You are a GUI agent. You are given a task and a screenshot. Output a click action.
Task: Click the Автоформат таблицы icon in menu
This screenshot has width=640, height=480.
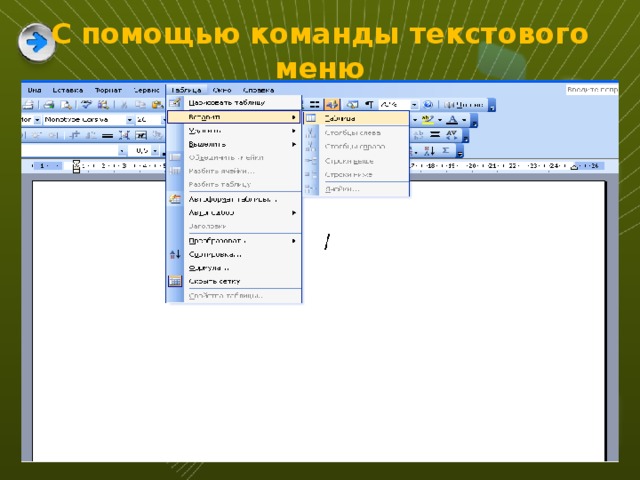click(x=175, y=199)
